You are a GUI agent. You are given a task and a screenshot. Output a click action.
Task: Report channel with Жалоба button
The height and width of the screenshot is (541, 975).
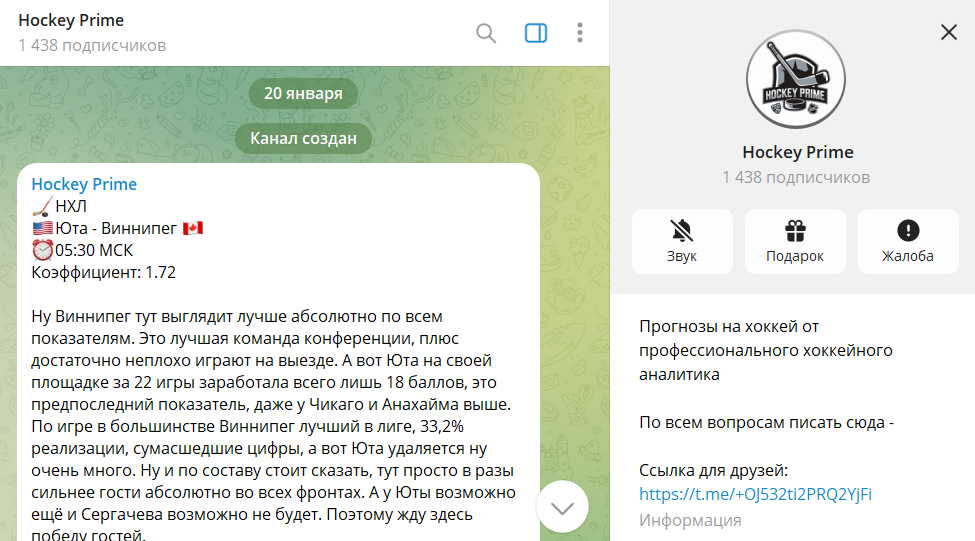tap(907, 241)
